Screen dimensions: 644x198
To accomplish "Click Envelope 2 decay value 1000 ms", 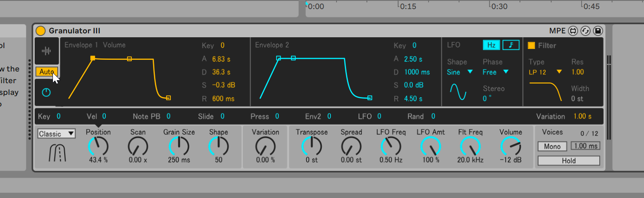I will [x=417, y=72].
